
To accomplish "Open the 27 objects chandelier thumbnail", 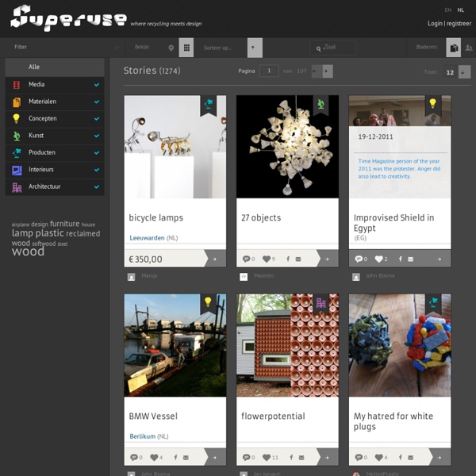I will tap(287, 147).
